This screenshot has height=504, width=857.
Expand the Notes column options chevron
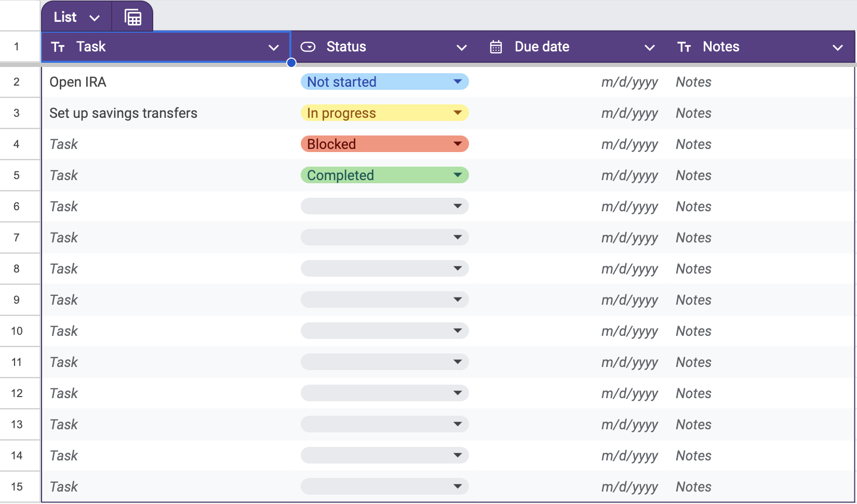[837, 48]
